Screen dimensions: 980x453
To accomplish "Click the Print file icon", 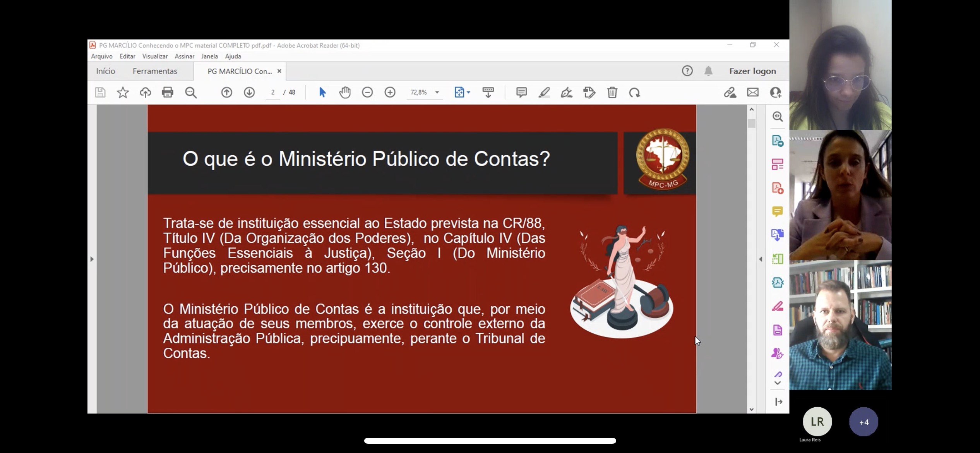I will pos(168,93).
